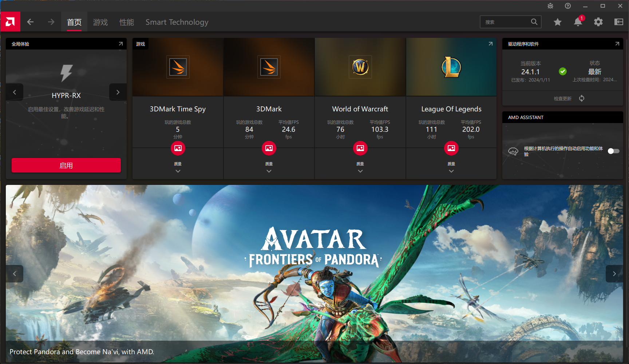Click League Of Legends quality image icon

[451, 148]
